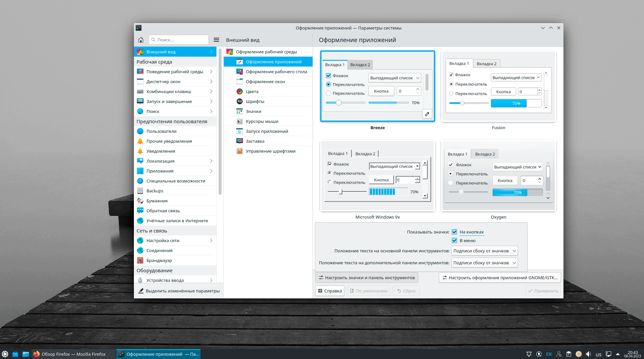Image resolution: width=644 pixels, height=359 pixels.
Task: Toggle В меню icons checkbox
Action: click(x=454, y=240)
